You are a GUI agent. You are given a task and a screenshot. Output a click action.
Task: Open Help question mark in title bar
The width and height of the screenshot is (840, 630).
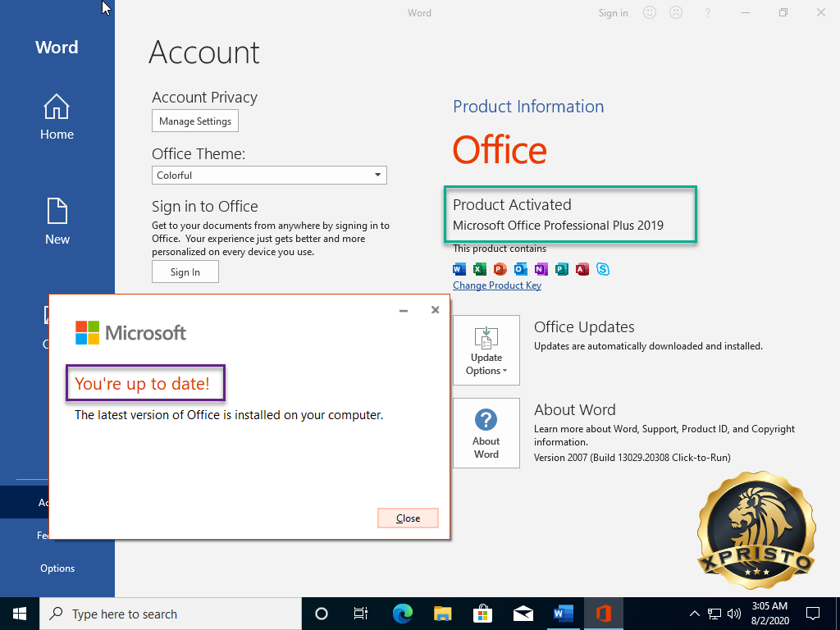pos(708,12)
